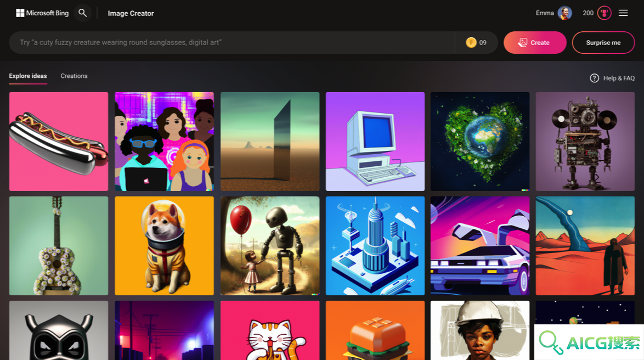This screenshot has width=644, height=360.
Task: Open the hamburger menu
Action: pos(623,13)
